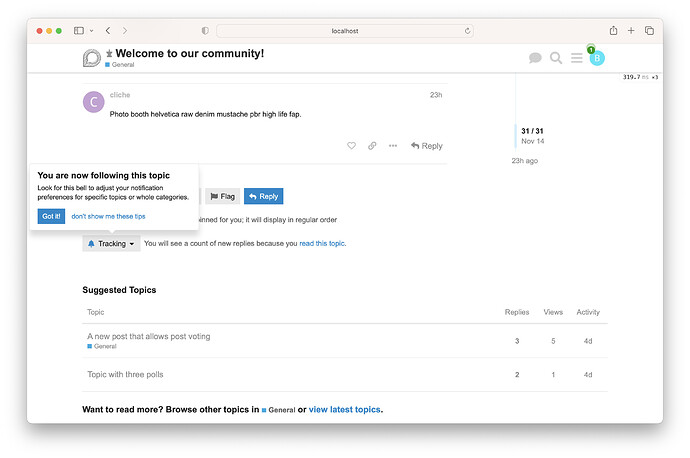Open the read this topic link
690x458 pixels.
[322, 243]
